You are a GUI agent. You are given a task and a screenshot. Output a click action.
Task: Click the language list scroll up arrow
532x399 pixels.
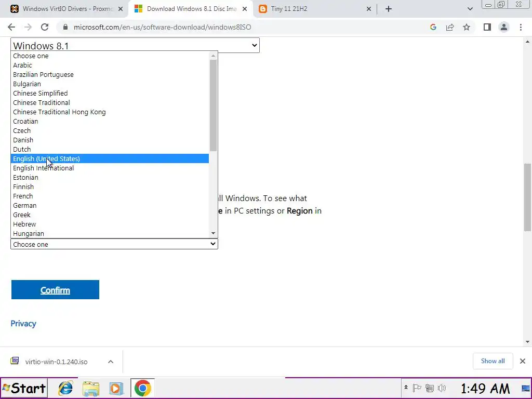pyautogui.click(x=213, y=56)
